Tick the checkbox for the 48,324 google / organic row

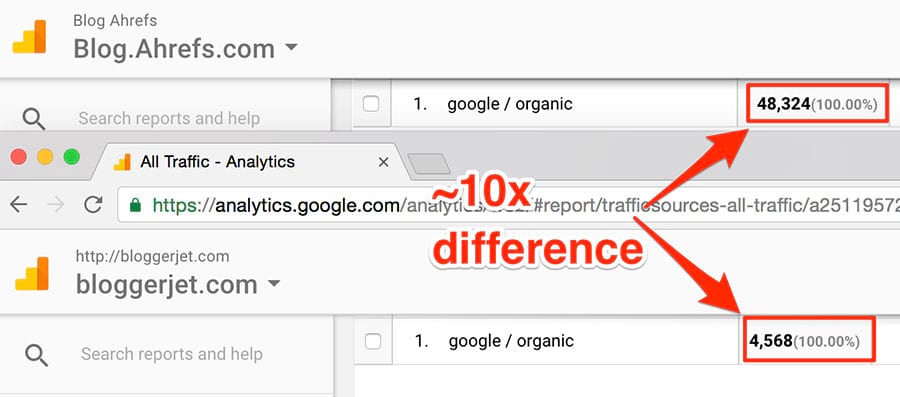(371, 104)
